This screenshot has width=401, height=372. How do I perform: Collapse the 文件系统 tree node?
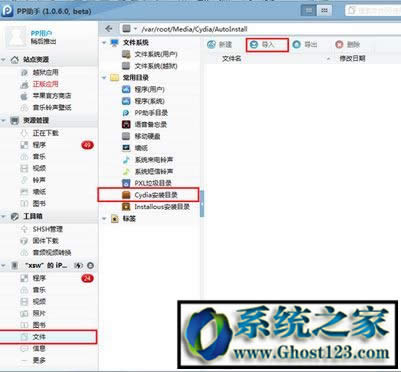pyautogui.click(x=104, y=43)
